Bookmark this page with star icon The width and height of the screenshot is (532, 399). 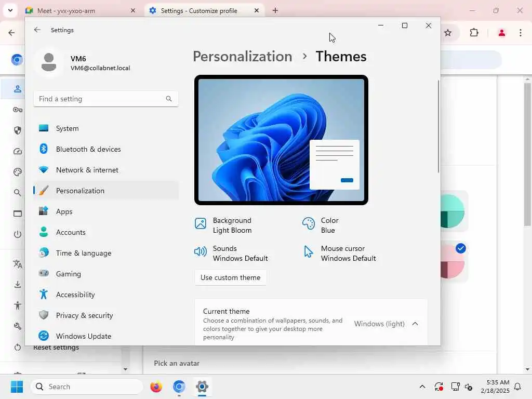(x=448, y=33)
